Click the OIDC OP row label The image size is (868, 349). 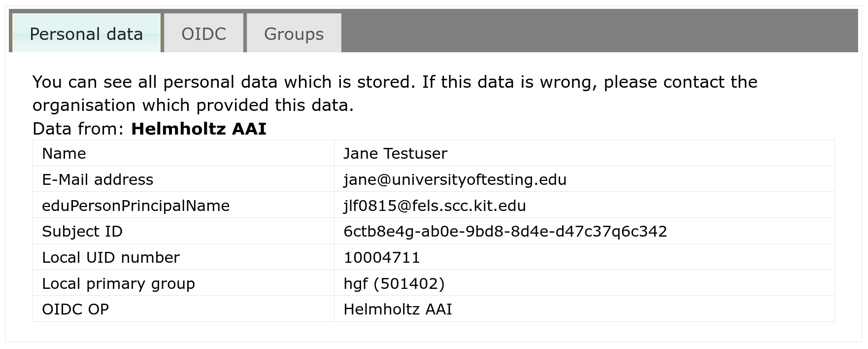click(x=75, y=309)
